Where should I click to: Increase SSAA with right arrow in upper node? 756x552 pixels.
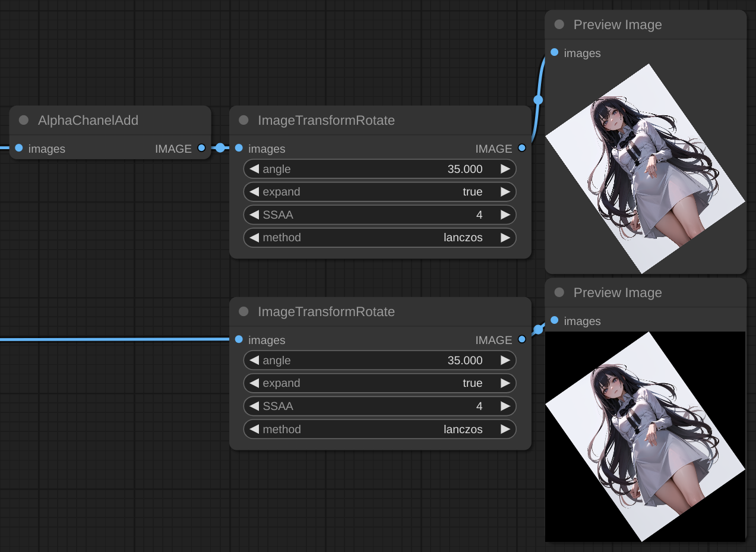(x=505, y=215)
